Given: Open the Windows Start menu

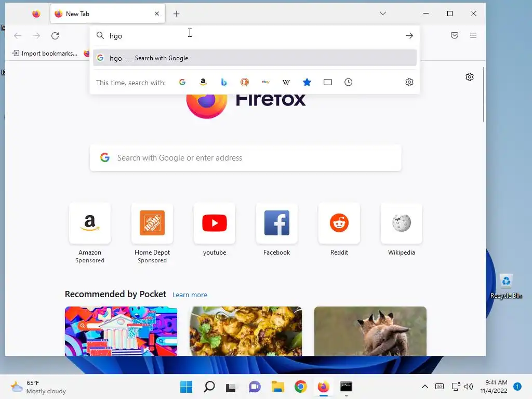Looking at the screenshot, I should (x=187, y=387).
